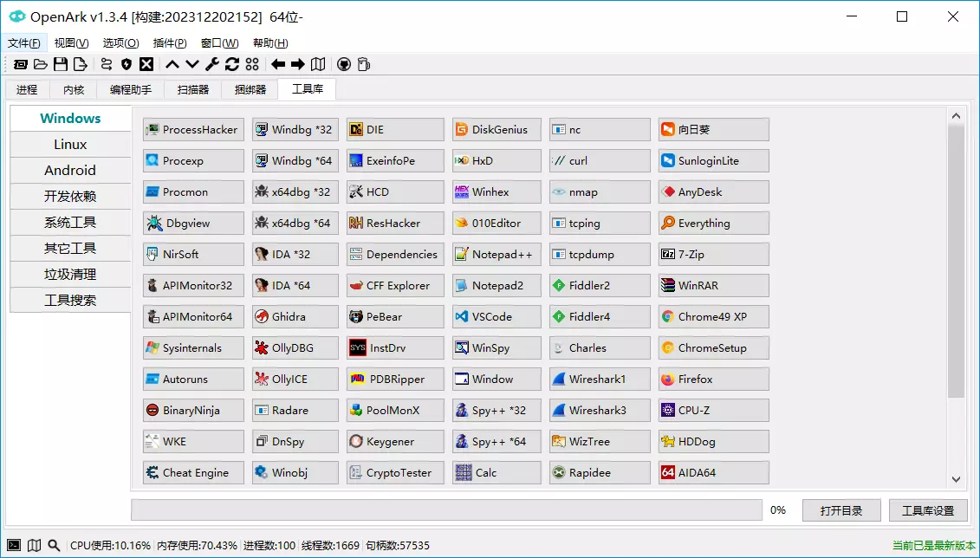Click the magnifier icon in status bar
This screenshot has height=558, width=980.
(x=54, y=546)
